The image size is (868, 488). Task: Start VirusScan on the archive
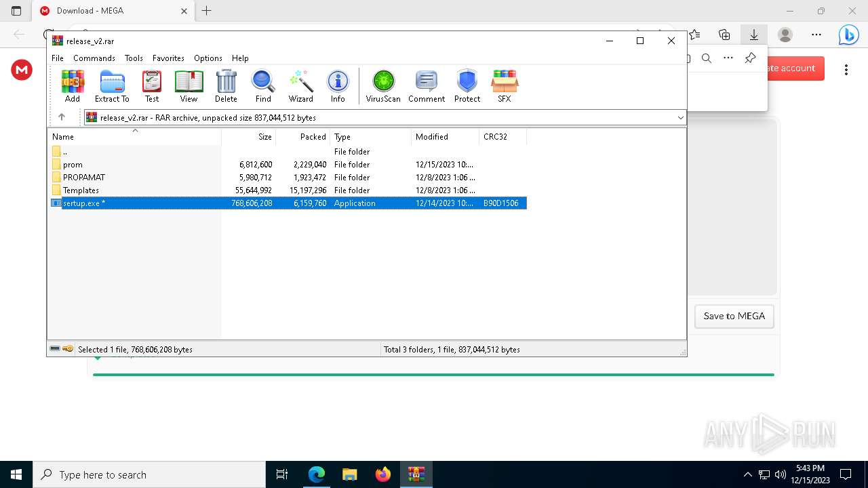point(383,86)
